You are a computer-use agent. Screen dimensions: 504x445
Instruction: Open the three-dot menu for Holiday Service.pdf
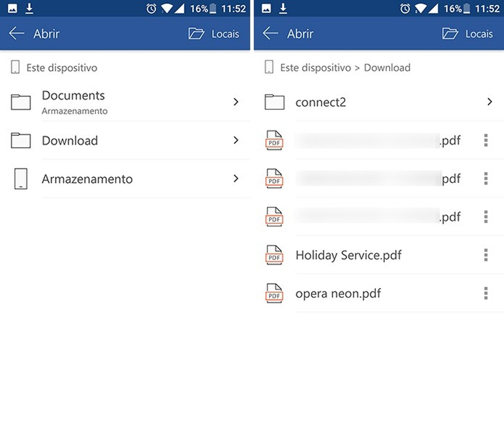click(x=485, y=255)
